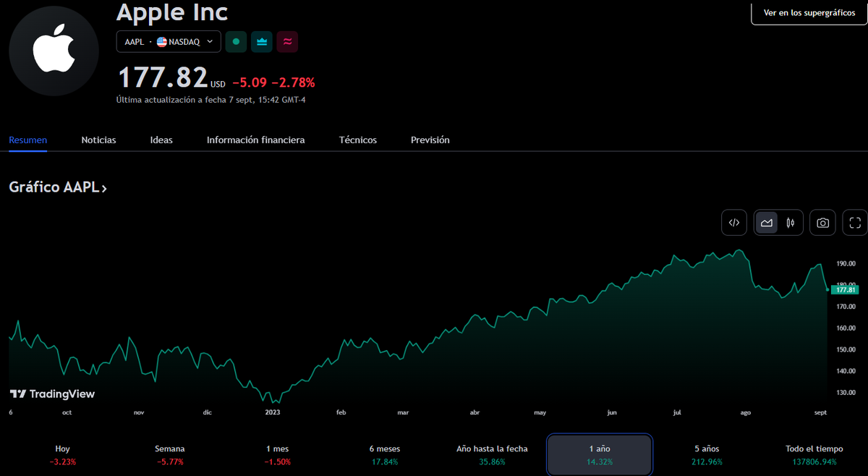Image resolution: width=868 pixels, height=476 pixels.
Task: Open the AAPL NASDAQ symbol dropdown
Action: (x=169, y=42)
